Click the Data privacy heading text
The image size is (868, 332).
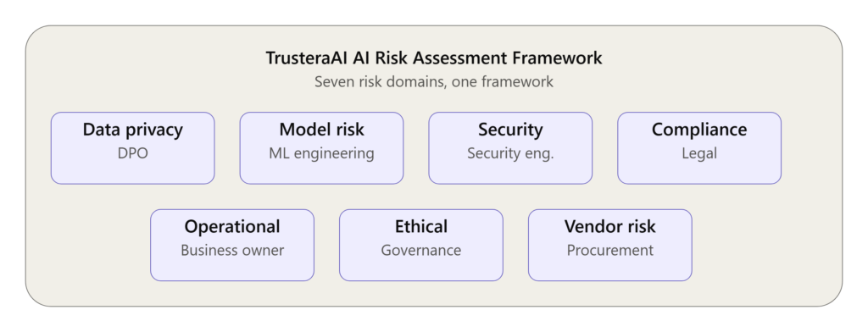pyautogui.click(x=133, y=130)
